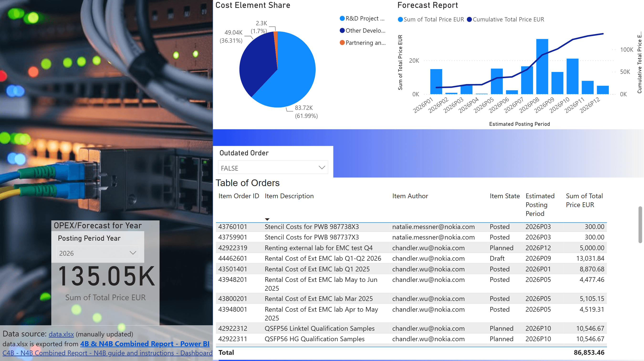This screenshot has height=361, width=644.
Task: Click order ID 44462601 cell
Action: point(232,258)
